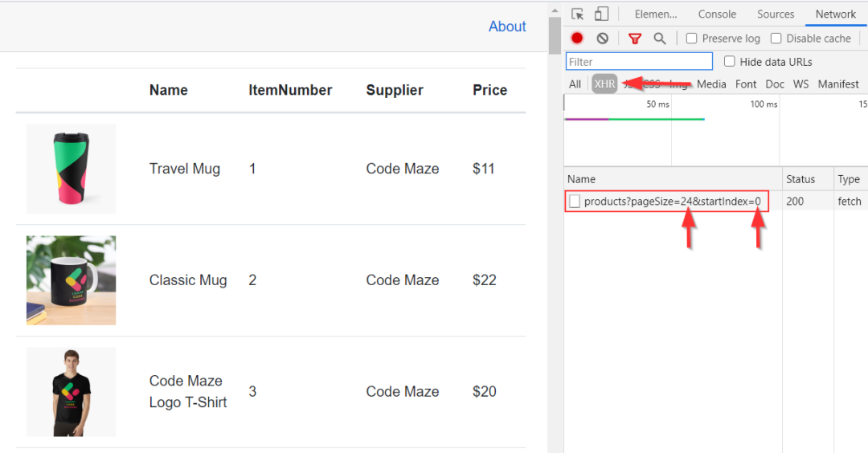Tick the Hide data URLs checkbox
868x453 pixels.
pyautogui.click(x=730, y=62)
